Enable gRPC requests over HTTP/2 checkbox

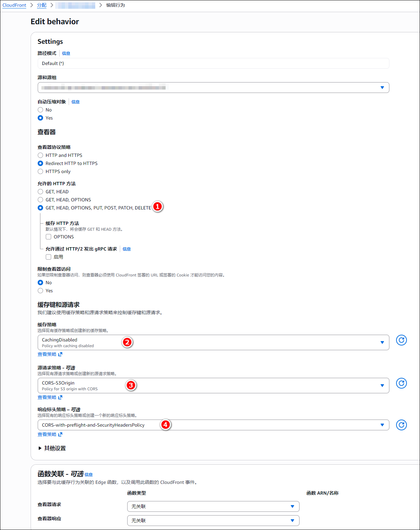pos(48,257)
